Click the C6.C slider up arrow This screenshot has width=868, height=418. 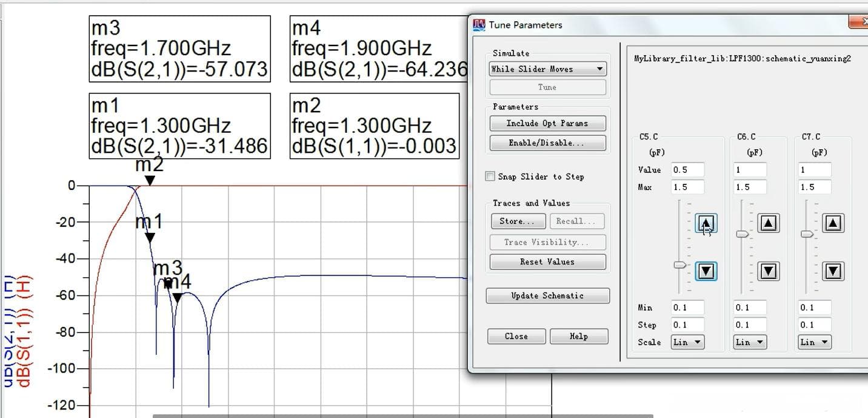(x=769, y=224)
